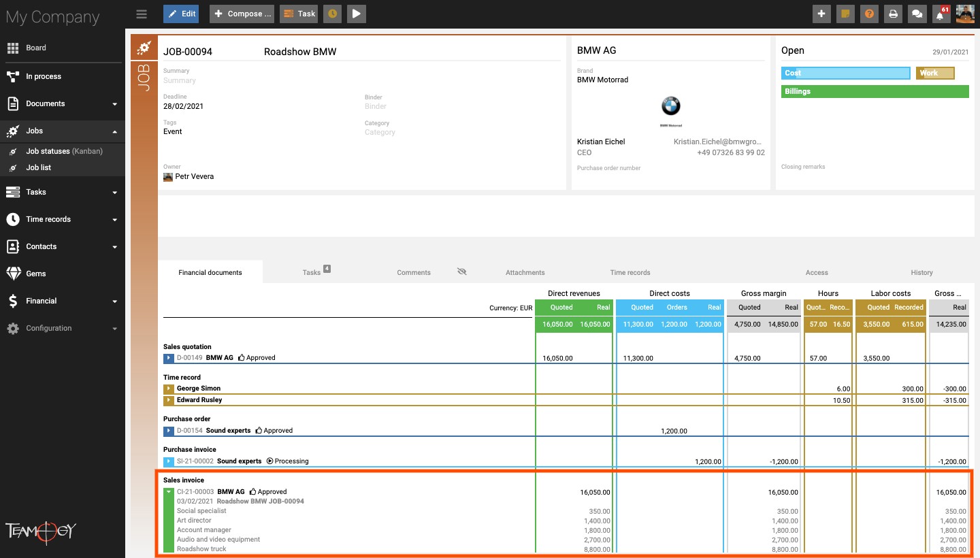Open Job list in the sidebar
The image size is (980, 558).
tap(38, 167)
